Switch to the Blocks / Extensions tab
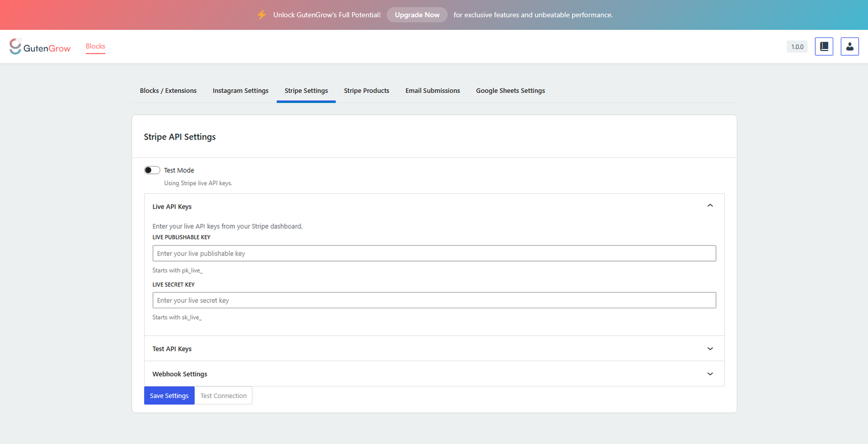 coord(168,91)
